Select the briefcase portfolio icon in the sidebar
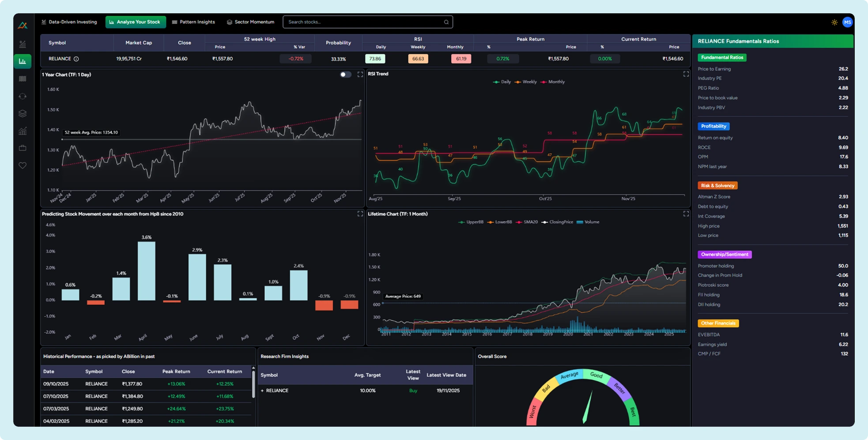868x440 pixels. pyautogui.click(x=23, y=148)
